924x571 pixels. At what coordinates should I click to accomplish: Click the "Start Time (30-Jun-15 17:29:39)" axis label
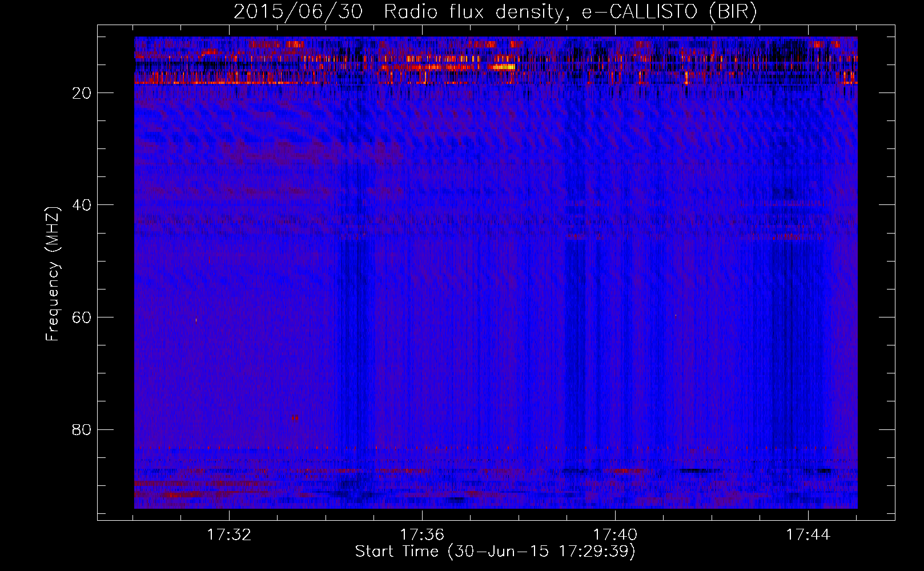(x=495, y=552)
